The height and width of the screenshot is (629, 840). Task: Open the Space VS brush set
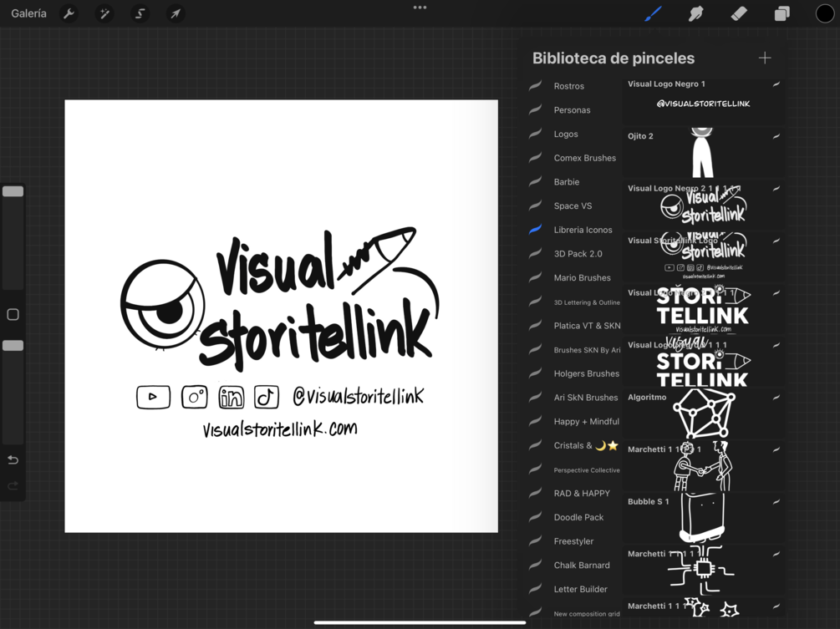573,205
